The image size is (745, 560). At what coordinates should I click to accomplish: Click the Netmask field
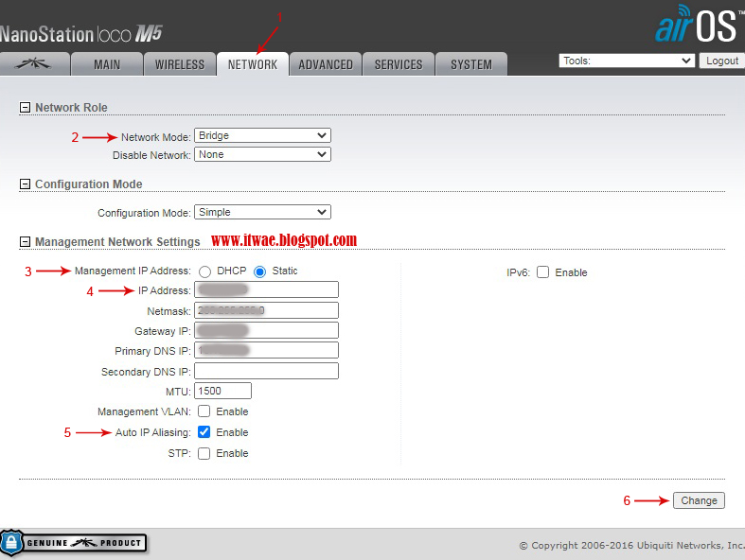point(266,310)
